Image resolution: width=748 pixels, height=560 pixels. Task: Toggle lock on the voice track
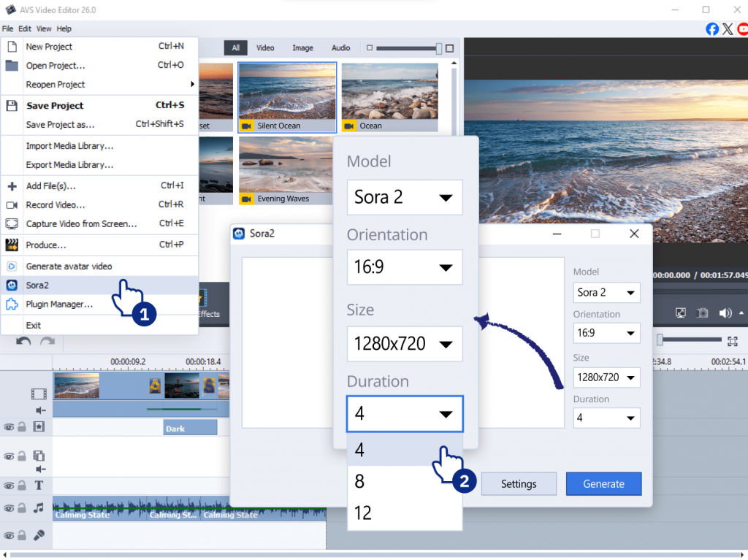coord(22,535)
